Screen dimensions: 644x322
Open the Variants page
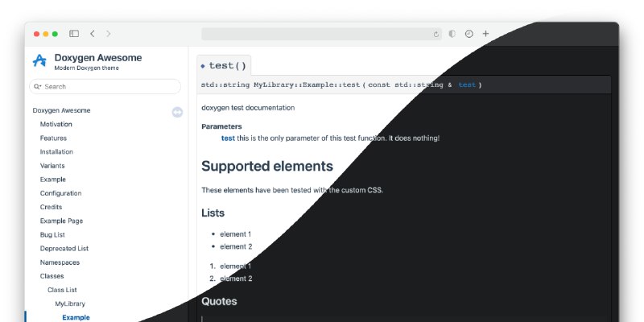(52, 166)
